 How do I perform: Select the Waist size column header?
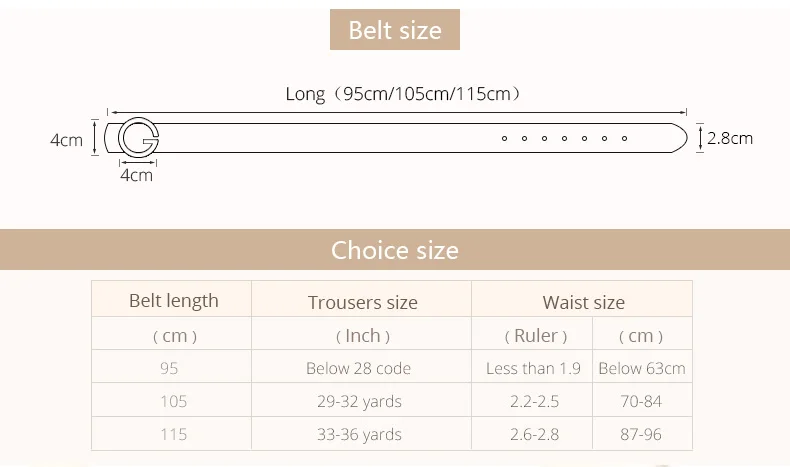(583, 302)
